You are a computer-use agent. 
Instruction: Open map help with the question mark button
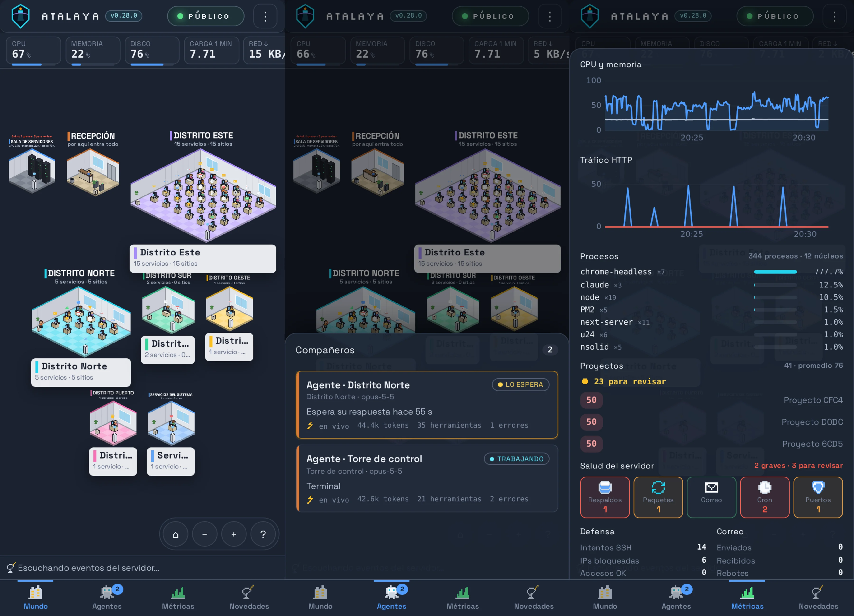pos(263,534)
